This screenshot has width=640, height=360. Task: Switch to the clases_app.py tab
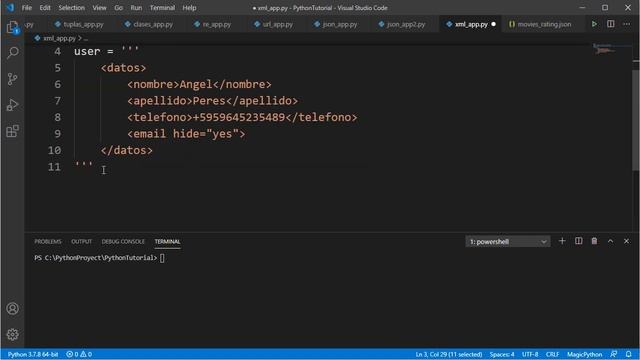tap(149, 24)
